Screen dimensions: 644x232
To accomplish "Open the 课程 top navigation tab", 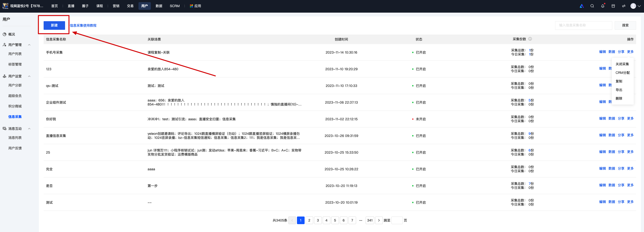I will coord(99,6).
